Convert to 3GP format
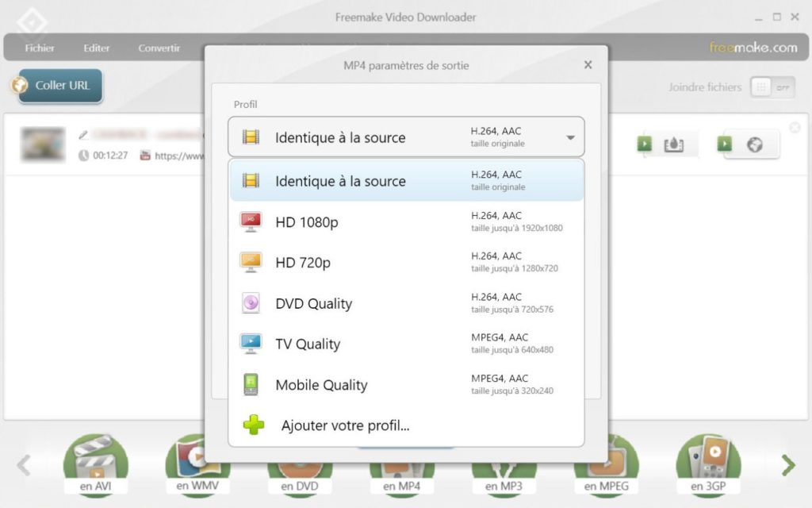 click(x=708, y=465)
